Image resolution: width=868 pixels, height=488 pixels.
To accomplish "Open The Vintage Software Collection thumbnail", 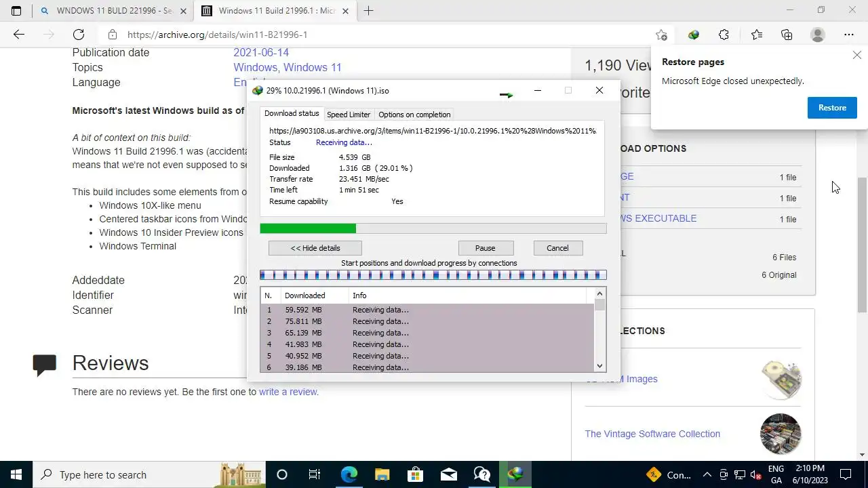I will point(781,434).
